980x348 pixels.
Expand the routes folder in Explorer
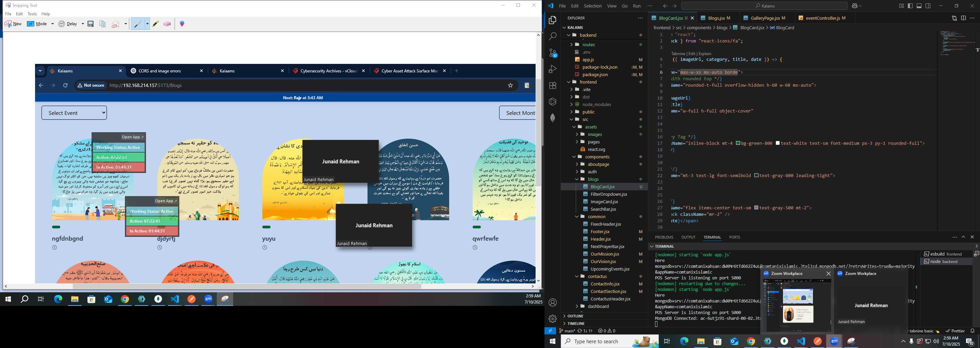[571, 45]
